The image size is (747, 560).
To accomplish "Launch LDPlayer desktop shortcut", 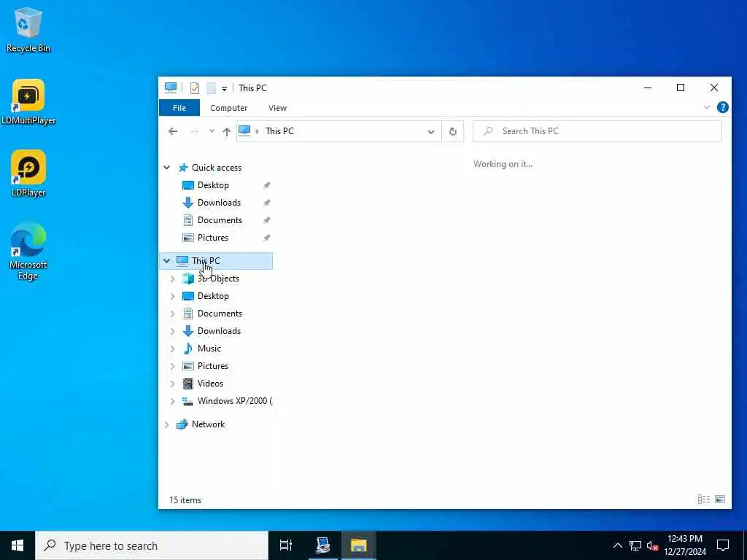I will coord(28,174).
